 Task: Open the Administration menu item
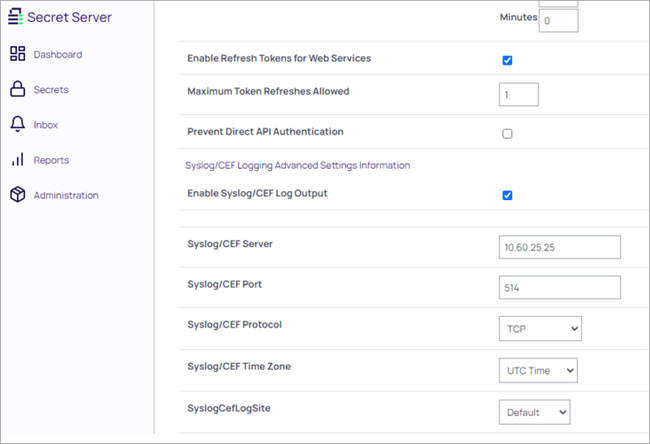tap(66, 195)
